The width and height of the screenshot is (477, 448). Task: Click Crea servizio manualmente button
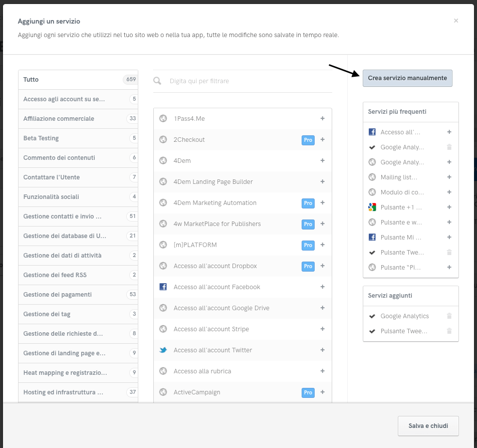[x=407, y=78]
